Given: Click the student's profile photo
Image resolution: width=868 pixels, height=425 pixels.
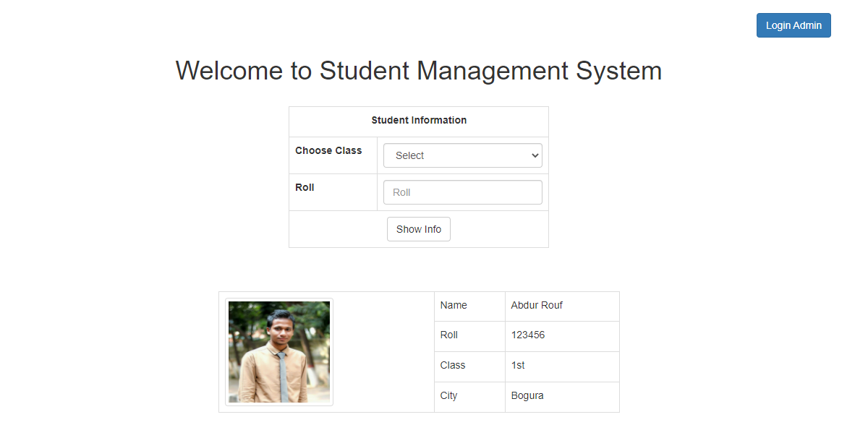Looking at the screenshot, I should [x=279, y=352].
